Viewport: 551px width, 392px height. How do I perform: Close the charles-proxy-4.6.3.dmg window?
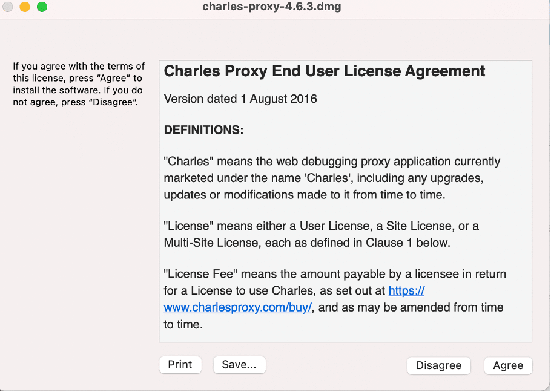pyautogui.click(x=8, y=7)
